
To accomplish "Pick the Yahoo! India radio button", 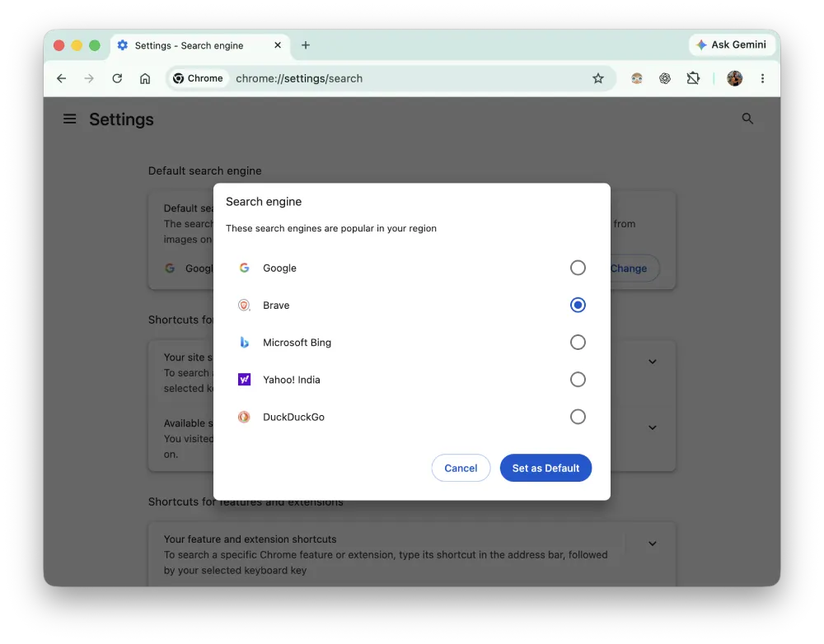I will (578, 380).
